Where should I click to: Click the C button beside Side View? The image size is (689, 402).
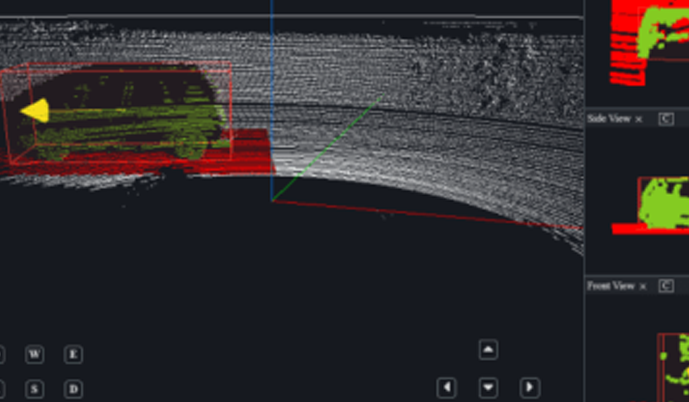(665, 119)
